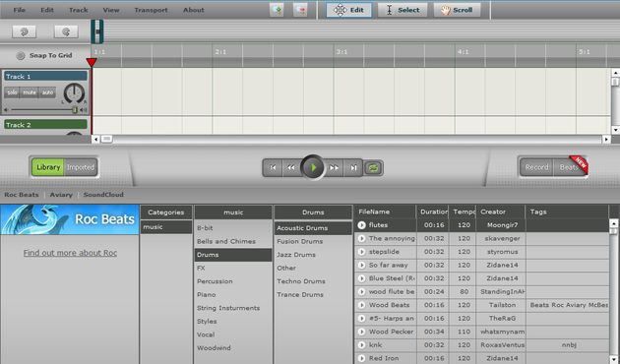This screenshot has height=364, width=620.
Task: Click the export file icon with red arrow
Action: (x=300, y=10)
